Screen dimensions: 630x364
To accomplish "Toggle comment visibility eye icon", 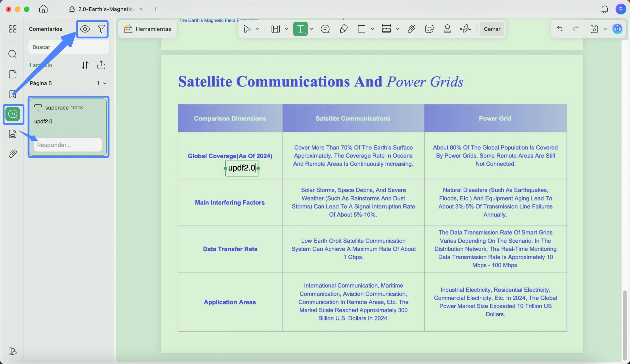I will 85,29.
